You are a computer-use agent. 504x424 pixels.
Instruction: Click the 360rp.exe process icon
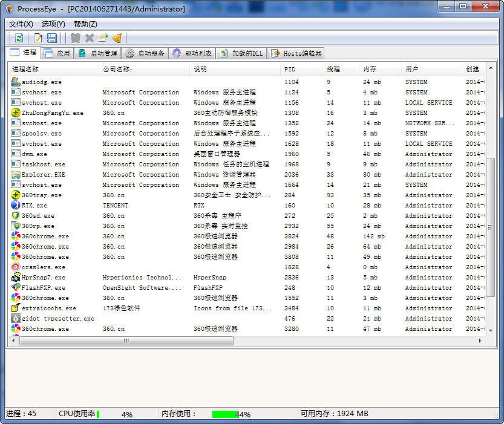(x=16, y=226)
